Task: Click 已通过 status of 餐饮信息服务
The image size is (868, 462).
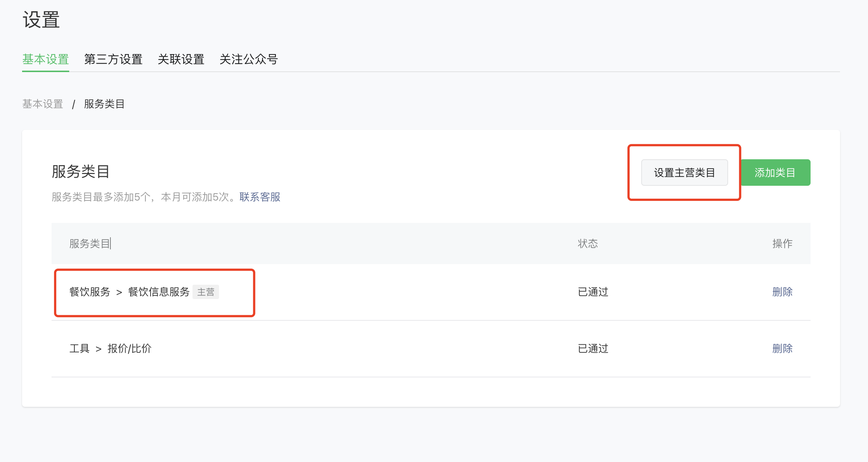Action: click(593, 292)
